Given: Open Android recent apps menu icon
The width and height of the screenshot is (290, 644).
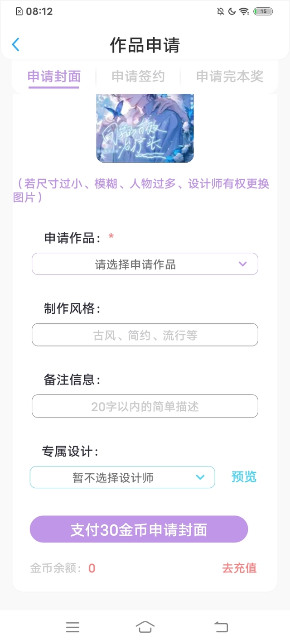Looking at the screenshot, I should tap(72, 627).
